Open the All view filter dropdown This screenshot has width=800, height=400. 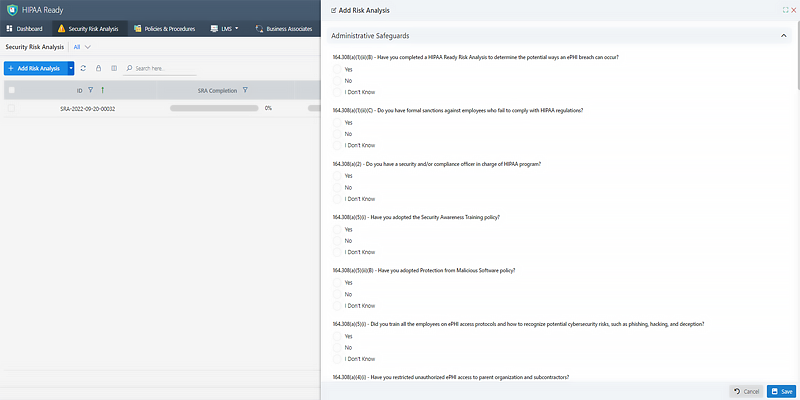(x=82, y=47)
